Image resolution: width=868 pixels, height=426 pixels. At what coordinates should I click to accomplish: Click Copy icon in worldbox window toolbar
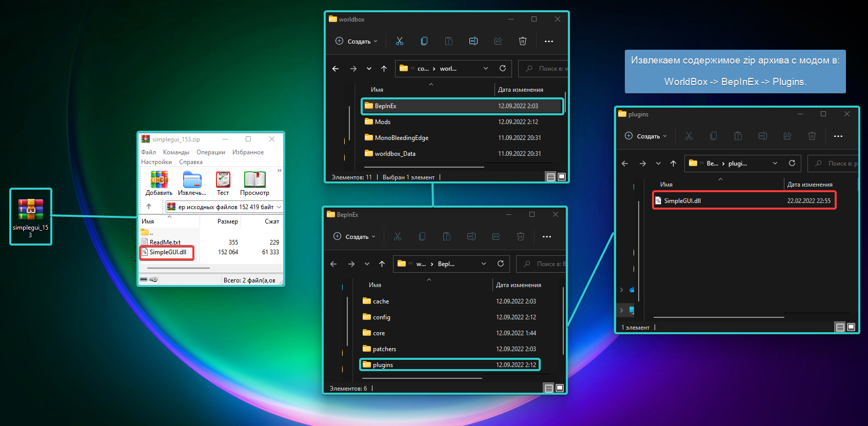[424, 41]
